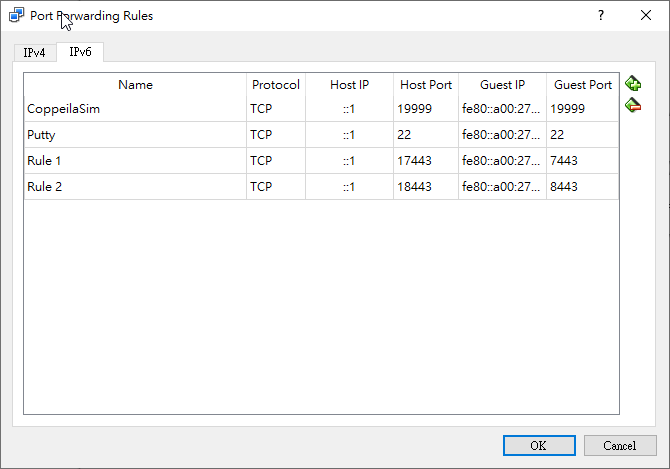The width and height of the screenshot is (670, 469).
Task: Click the add new port forwarding rule icon
Action: (x=633, y=84)
